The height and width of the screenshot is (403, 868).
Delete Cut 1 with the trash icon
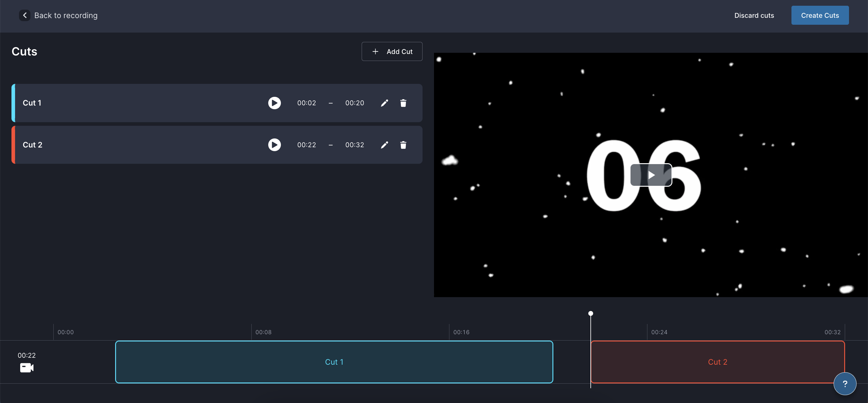pyautogui.click(x=403, y=103)
